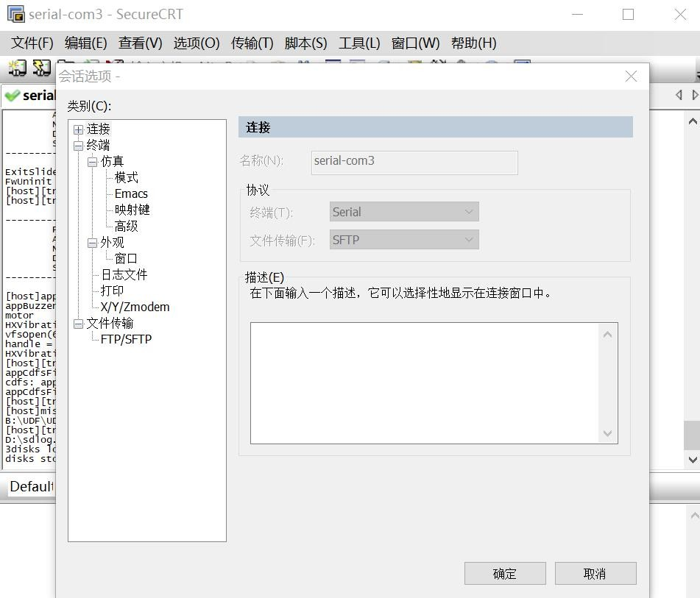Collapse the 仿真 tree node
700x598 pixels.
click(x=93, y=162)
